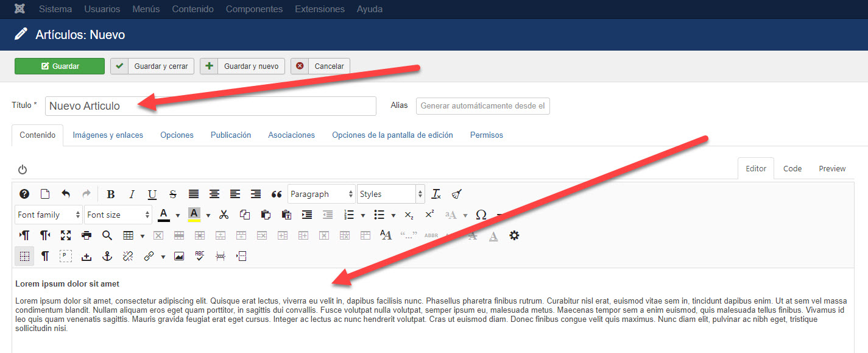Set left-to-right text direction
Viewport: 868px width, 353px height.
click(24, 235)
